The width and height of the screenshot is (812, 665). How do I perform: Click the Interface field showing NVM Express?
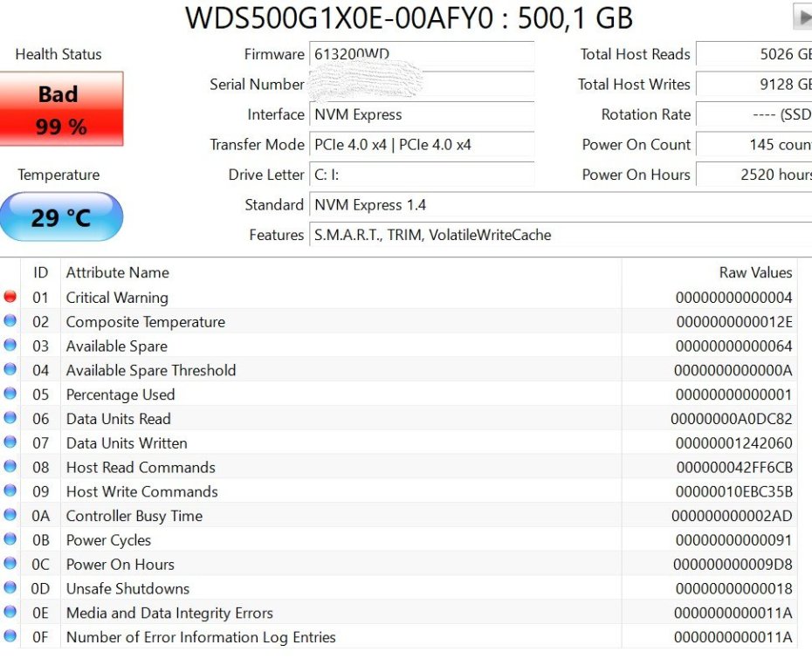click(422, 114)
